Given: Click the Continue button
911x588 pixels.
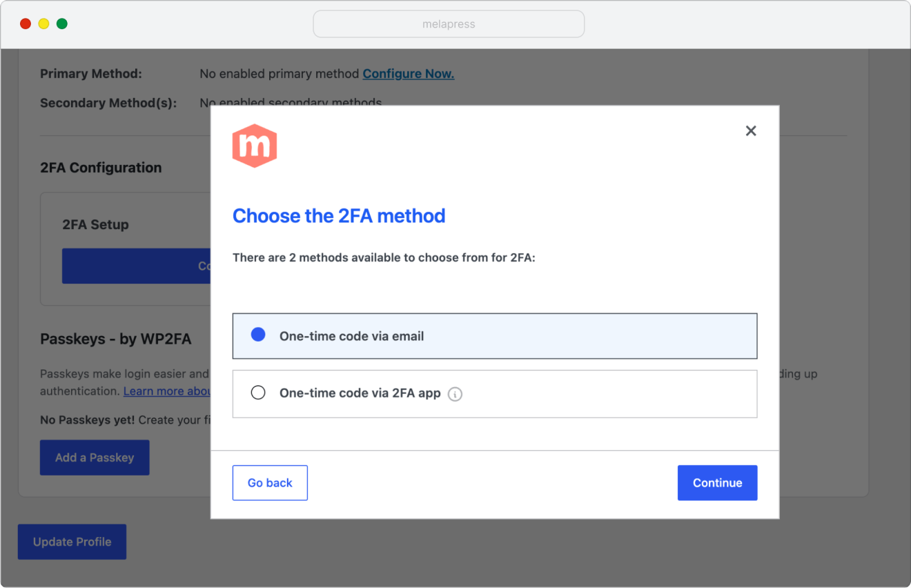Looking at the screenshot, I should 718,483.
